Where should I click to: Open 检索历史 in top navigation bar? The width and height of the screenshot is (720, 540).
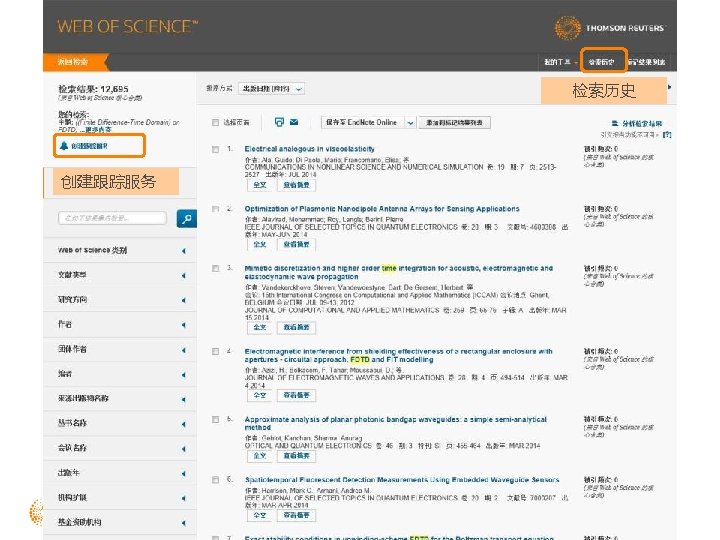(x=602, y=62)
